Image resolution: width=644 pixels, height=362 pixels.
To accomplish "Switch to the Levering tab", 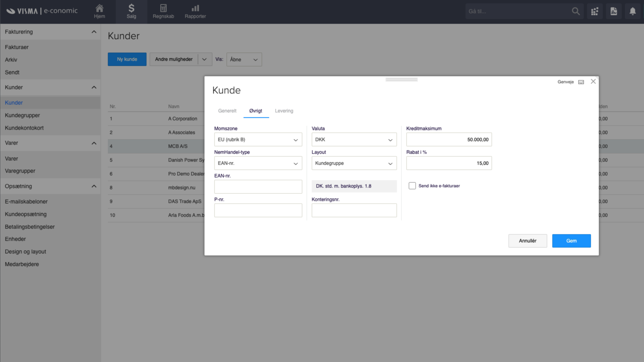I will pyautogui.click(x=284, y=111).
